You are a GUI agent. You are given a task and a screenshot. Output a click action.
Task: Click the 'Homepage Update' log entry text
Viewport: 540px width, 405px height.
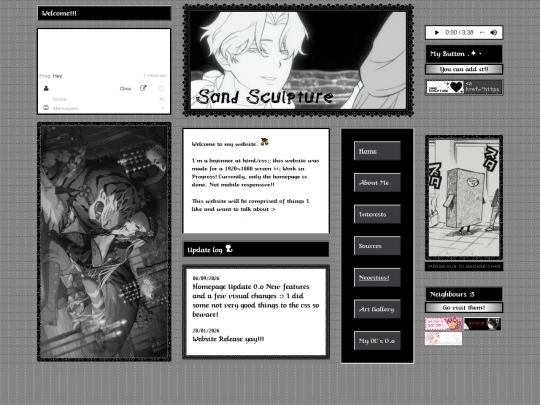(256, 300)
